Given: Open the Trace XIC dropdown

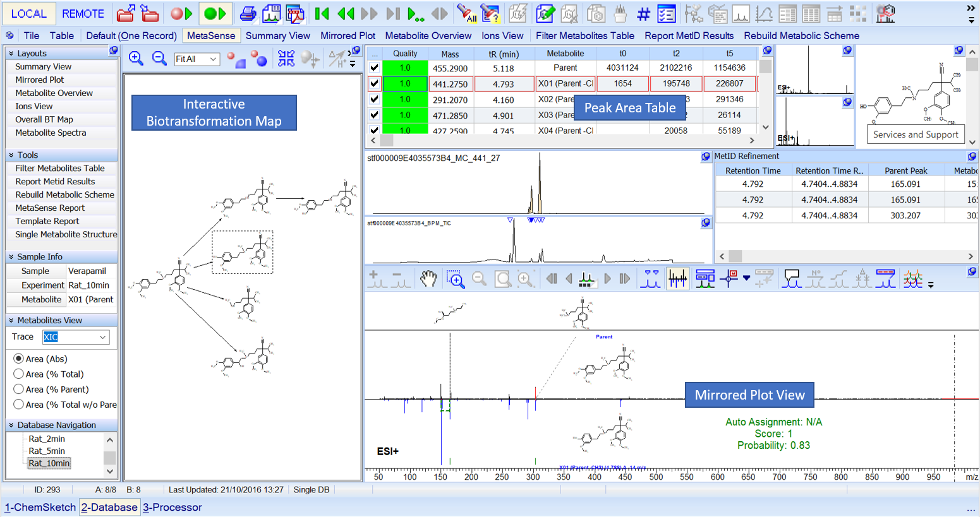Looking at the screenshot, I should click(x=102, y=337).
